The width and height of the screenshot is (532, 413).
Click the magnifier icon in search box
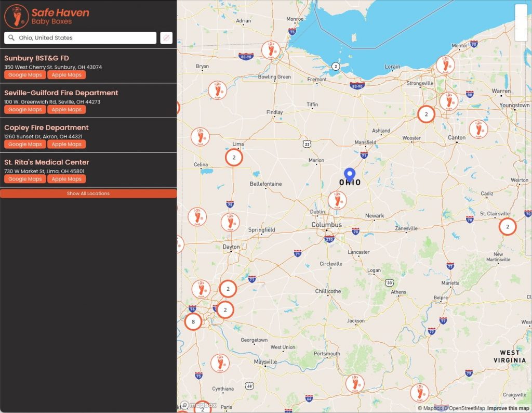pos(11,38)
